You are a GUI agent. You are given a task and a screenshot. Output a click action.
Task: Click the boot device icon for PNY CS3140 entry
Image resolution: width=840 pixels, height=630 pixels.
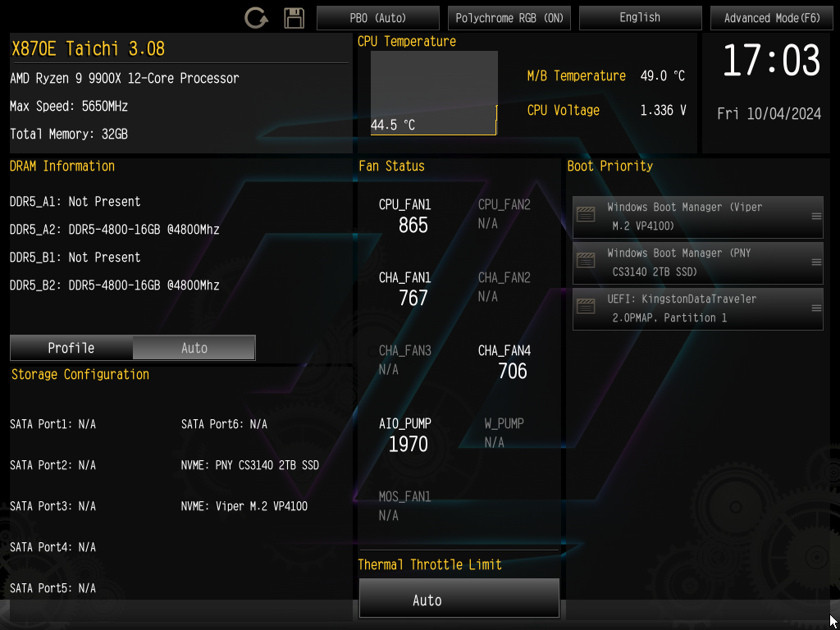586,262
